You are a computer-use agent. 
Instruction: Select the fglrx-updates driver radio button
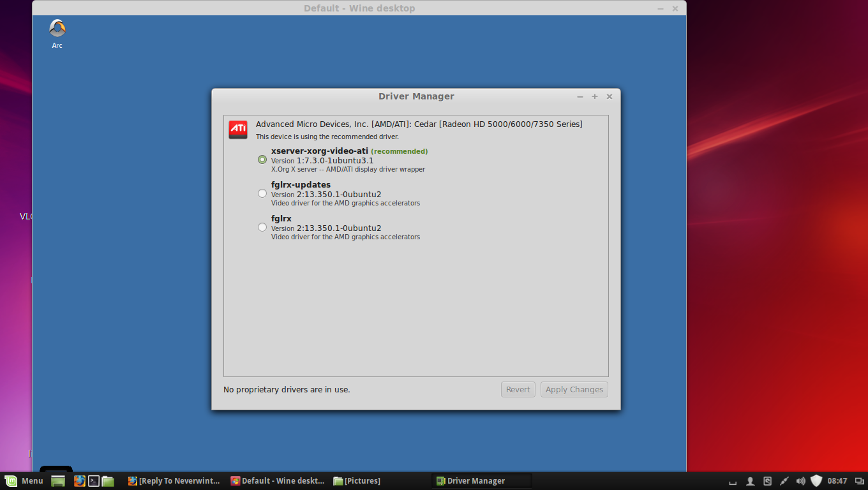262,193
